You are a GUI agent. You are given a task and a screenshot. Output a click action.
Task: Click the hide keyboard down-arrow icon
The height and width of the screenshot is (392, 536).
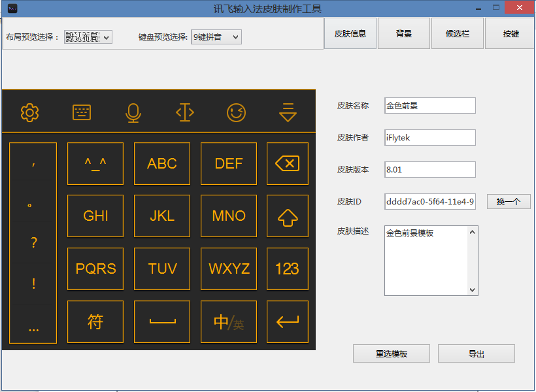click(288, 112)
